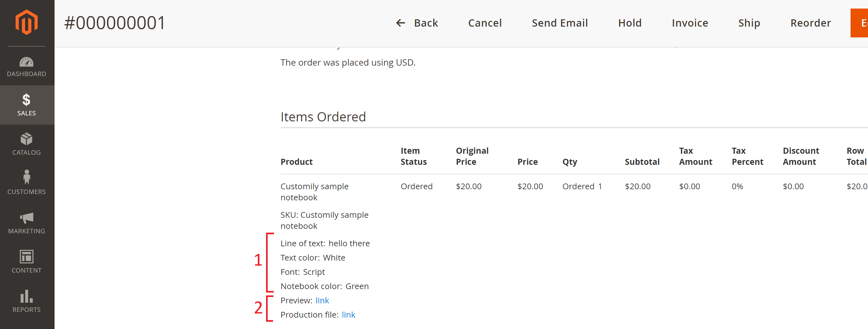This screenshot has width=868, height=329.
Task: Create an Invoice for the order
Action: (689, 23)
